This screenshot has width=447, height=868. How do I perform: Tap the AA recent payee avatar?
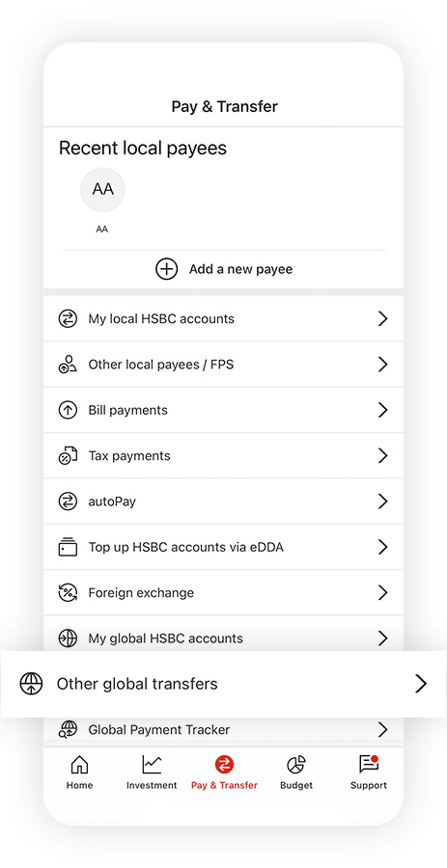102,189
